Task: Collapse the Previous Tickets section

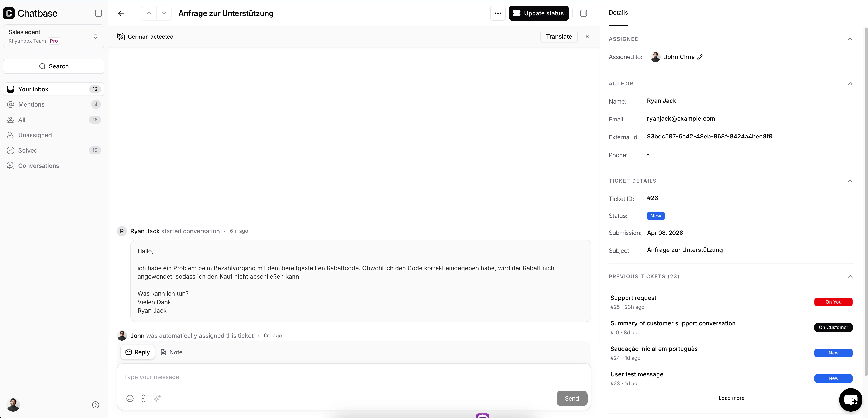Action: (850, 276)
